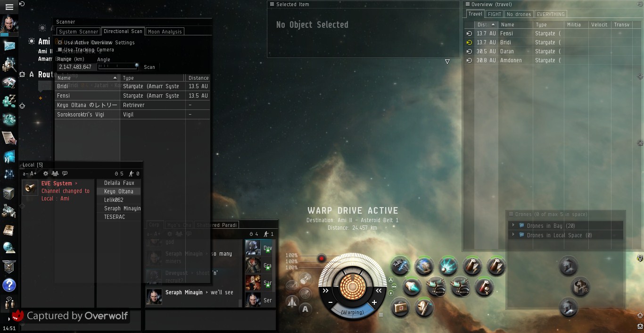Click the Corp chat text input box
The height and width of the screenshot is (333, 644).
coord(210,319)
